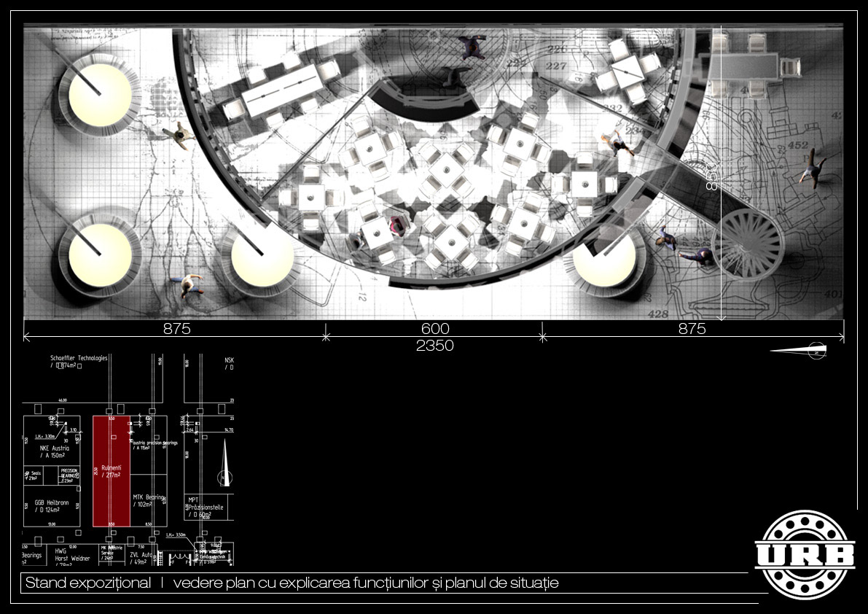
Task: Click the north arrow beside the plan
Action: 799,351
